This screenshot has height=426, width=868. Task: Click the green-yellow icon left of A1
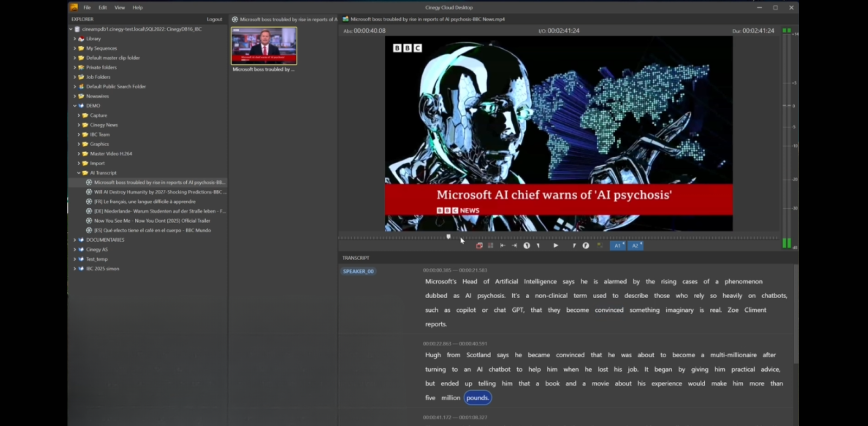pyautogui.click(x=600, y=246)
